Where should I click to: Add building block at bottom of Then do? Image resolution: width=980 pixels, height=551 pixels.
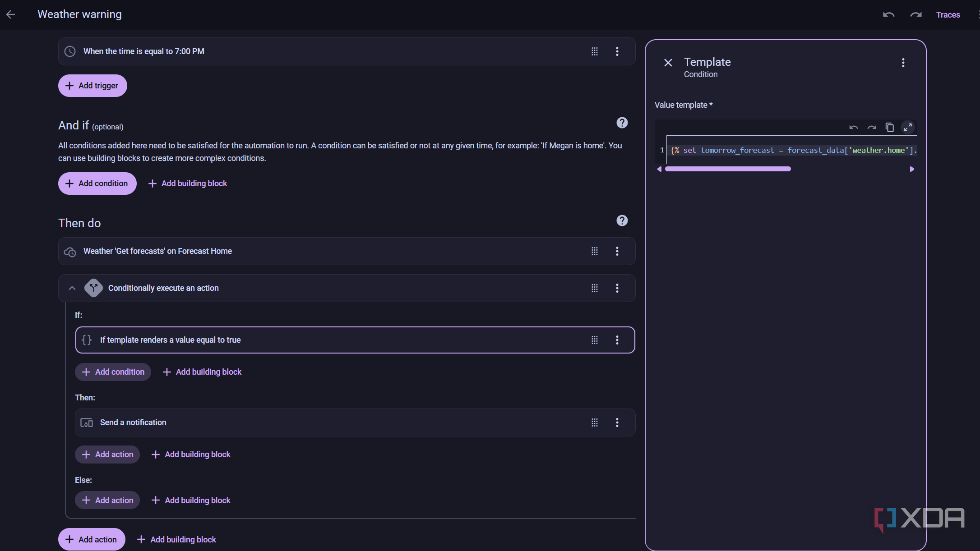pyautogui.click(x=176, y=540)
